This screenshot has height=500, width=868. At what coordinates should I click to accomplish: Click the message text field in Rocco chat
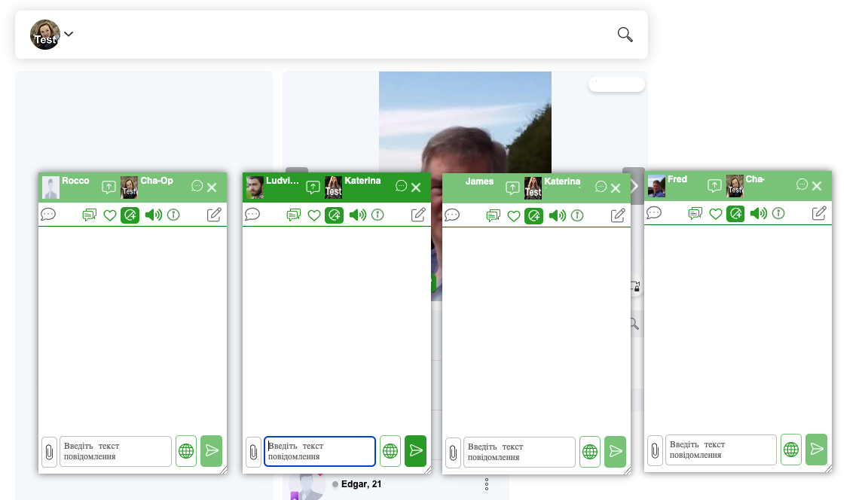(x=115, y=451)
